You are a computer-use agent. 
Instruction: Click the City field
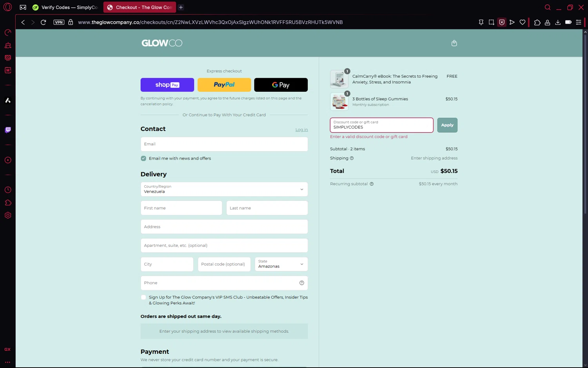(167, 264)
